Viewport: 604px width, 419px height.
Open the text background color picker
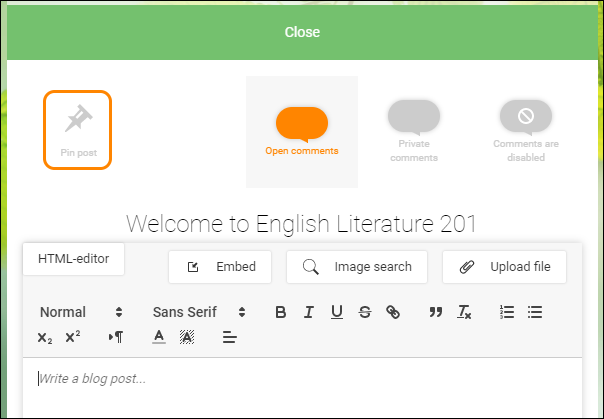(x=187, y=338)
